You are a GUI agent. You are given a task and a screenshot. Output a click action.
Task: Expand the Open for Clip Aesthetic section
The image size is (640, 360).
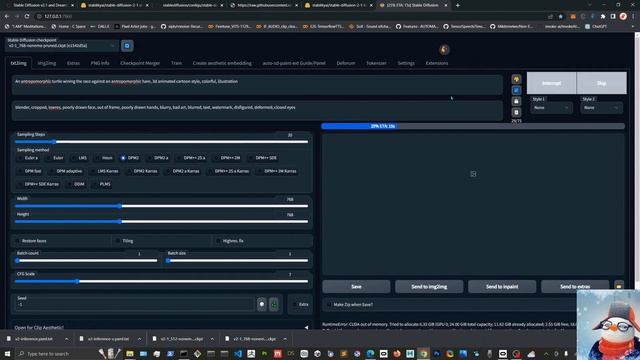click(x=161, y=327)
